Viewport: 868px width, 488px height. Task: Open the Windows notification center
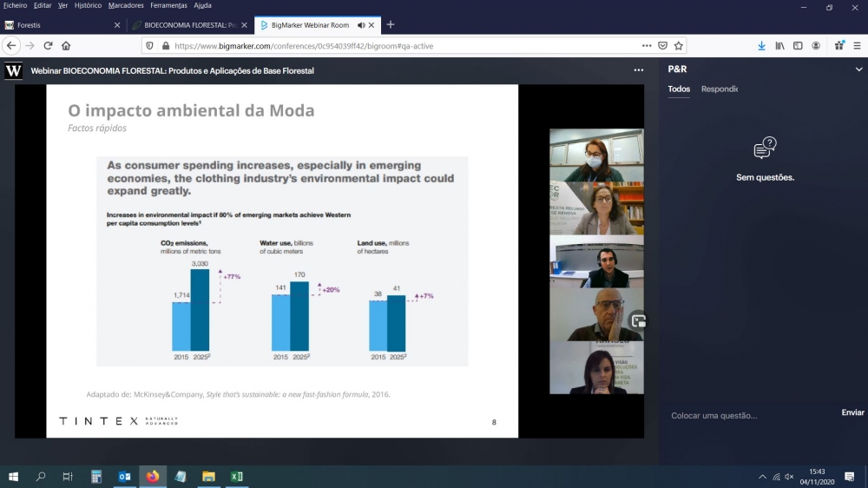pyautogui.click(x=850, y=477)
